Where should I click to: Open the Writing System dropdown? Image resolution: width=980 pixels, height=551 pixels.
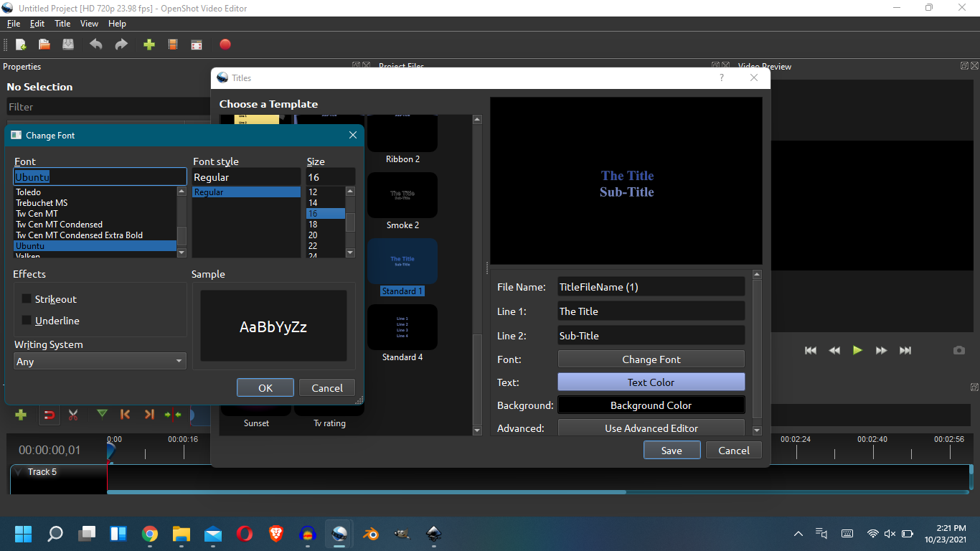point(99,362)
